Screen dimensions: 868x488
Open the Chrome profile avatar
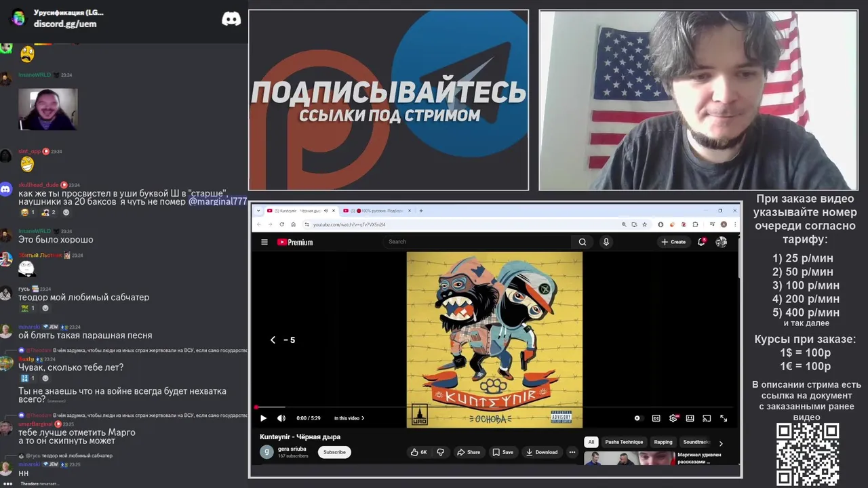click(x=724, y=224)
